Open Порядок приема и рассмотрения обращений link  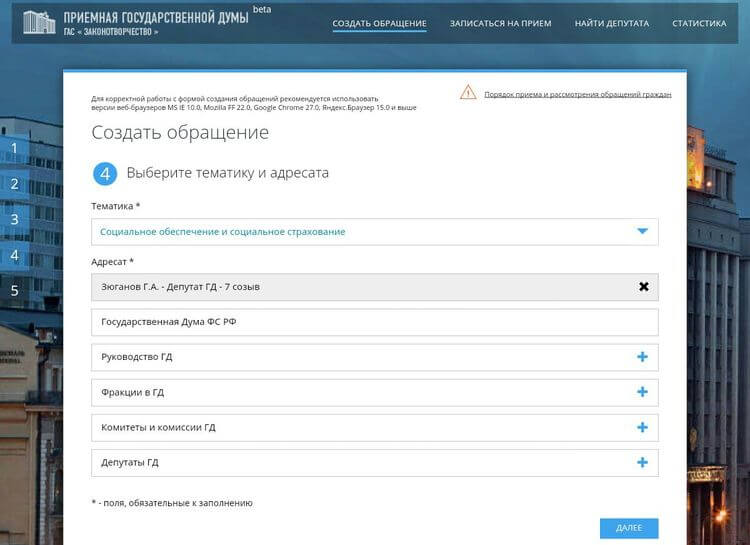(x=577, y=94)
